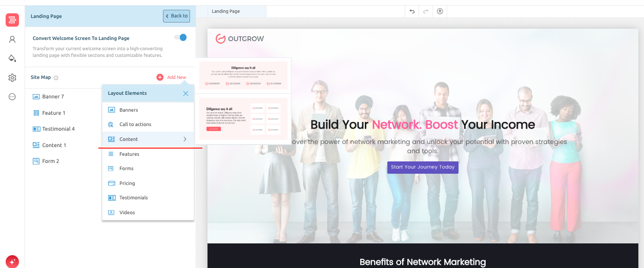Select Banners from Layout Elements
Screen dimensions: 644x268
(129, 110)
